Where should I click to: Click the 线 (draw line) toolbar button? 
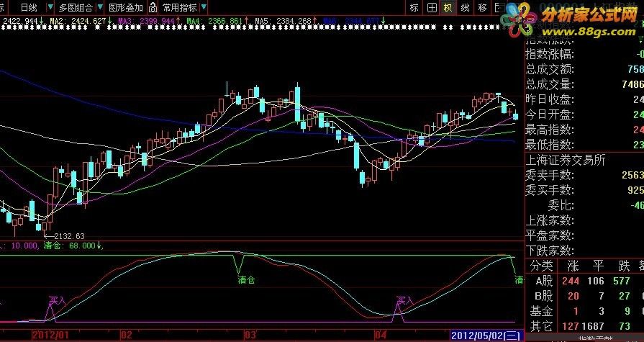pyautogui.click(x=465, y=7)
